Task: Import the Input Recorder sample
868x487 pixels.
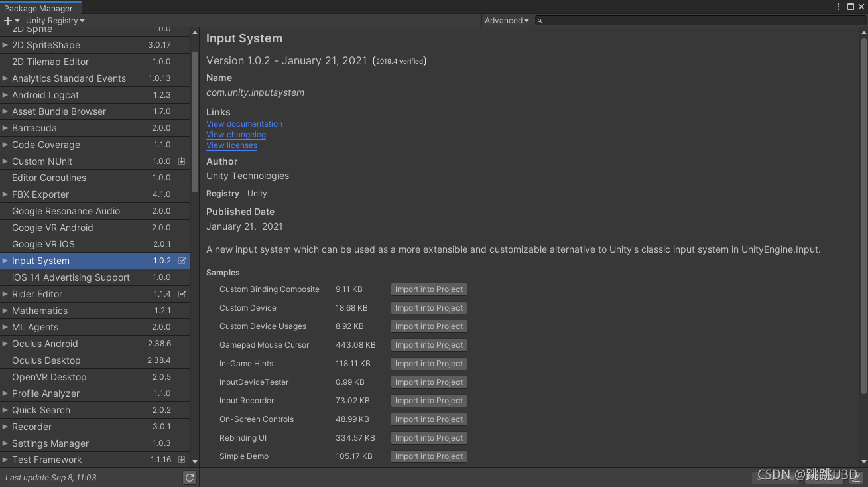Action: click(x=429, y=401)
